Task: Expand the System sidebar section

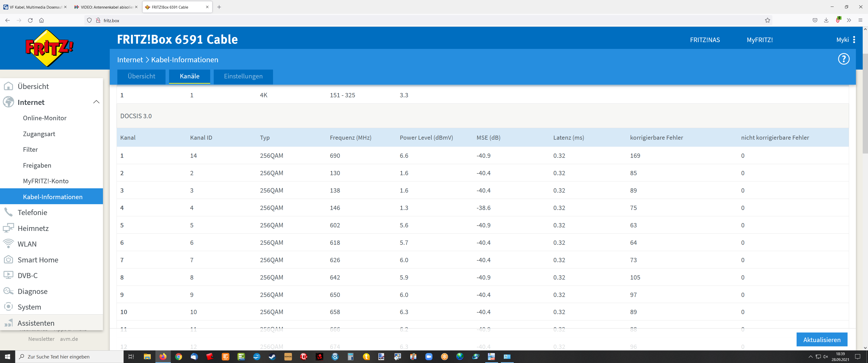Action: click(29, 307)
